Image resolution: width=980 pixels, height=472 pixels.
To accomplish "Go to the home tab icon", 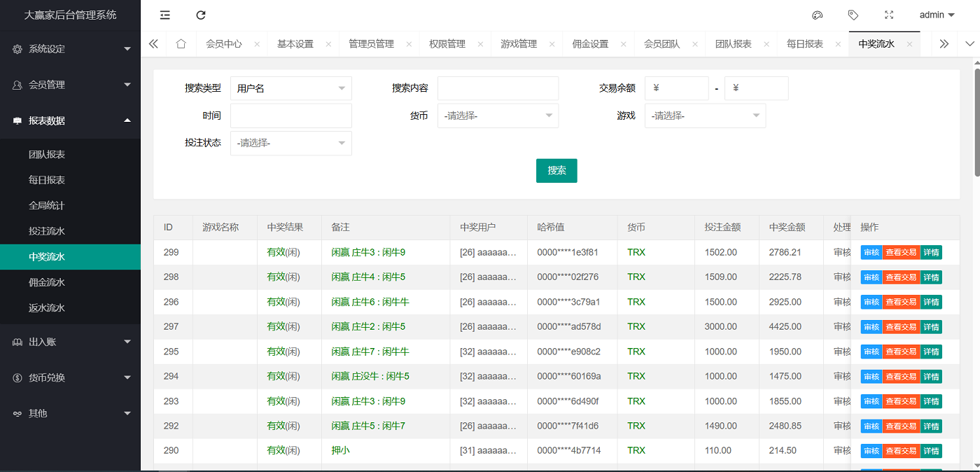I will (x=181, y=43).
